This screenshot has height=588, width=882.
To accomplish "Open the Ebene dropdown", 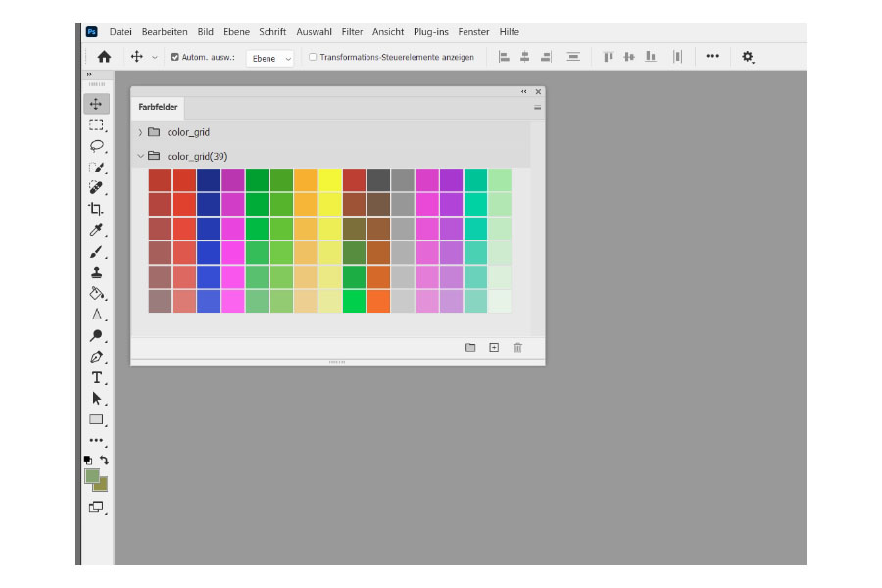I will 269,58.
